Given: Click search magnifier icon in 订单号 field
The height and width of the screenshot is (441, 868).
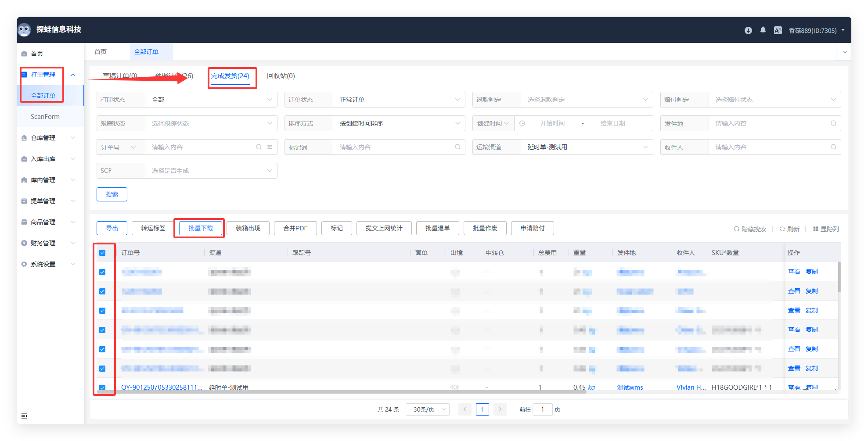Looking at the screenshot, I should [x=259, y=147].
